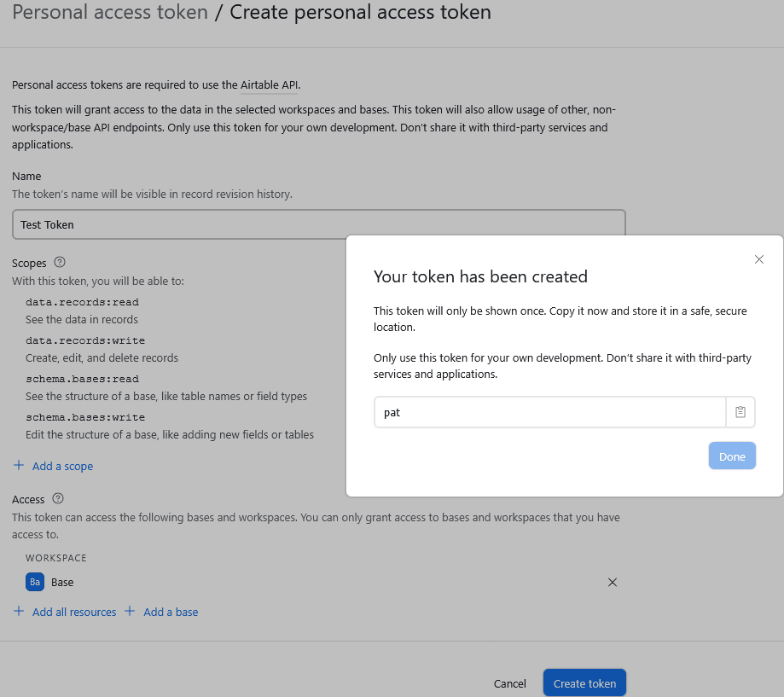Close the token created dialog
This screenshot has width=784, height=697.
pyautogui.click(x=759, y=259)
